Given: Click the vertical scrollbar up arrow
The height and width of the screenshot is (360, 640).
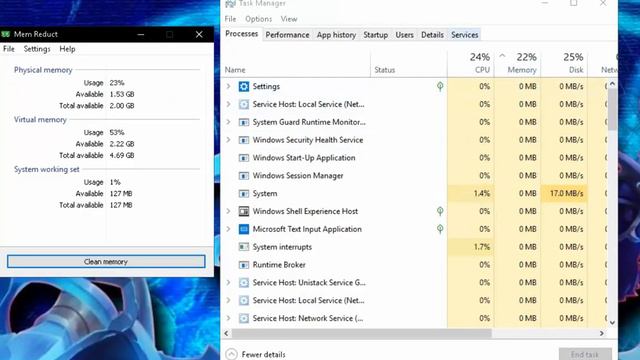Looking at the screenshot, I should 612,84.
